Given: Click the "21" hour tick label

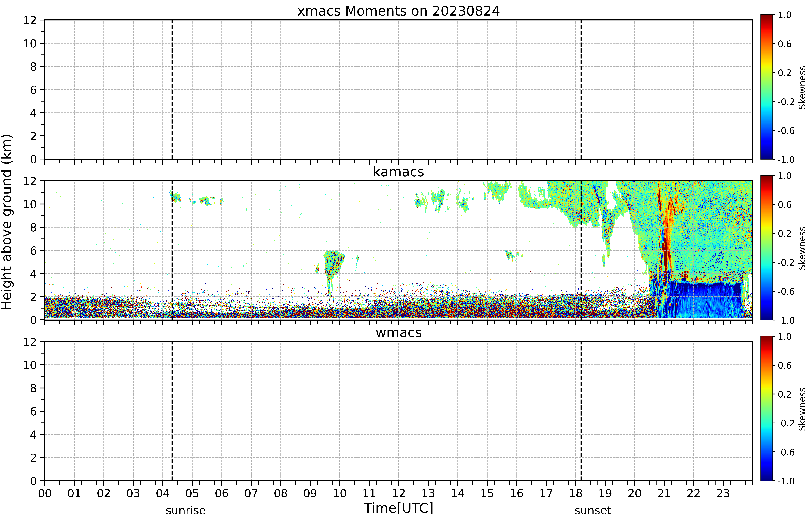Looking at the screenshot, I should 664,493.
